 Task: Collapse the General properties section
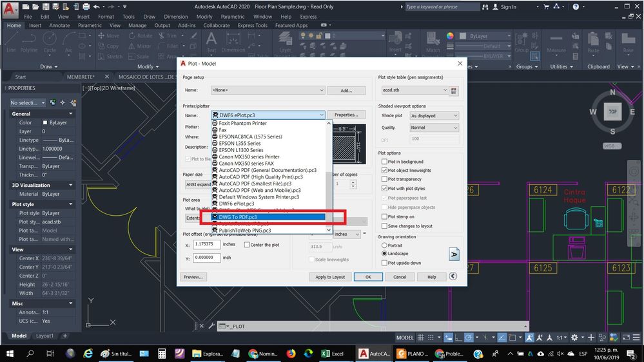(71, 114)
